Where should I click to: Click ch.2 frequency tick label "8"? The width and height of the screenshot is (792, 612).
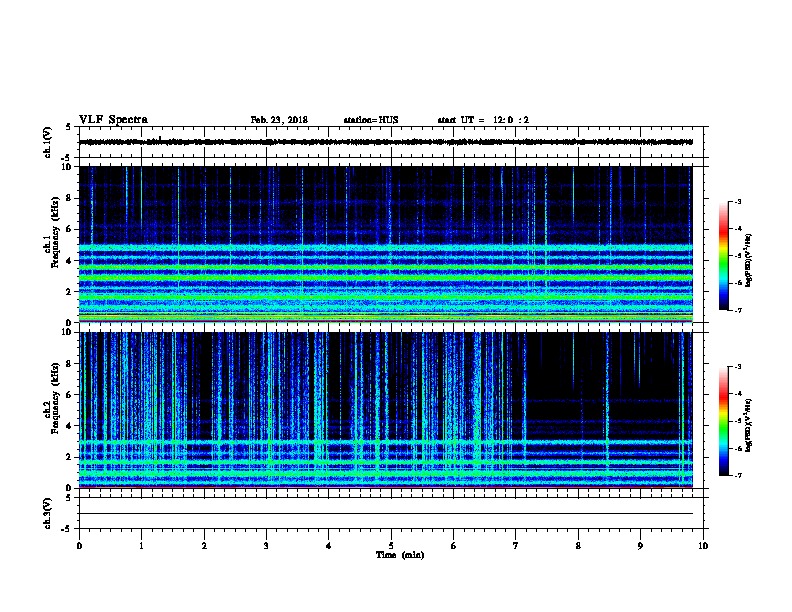pos(70,364)
